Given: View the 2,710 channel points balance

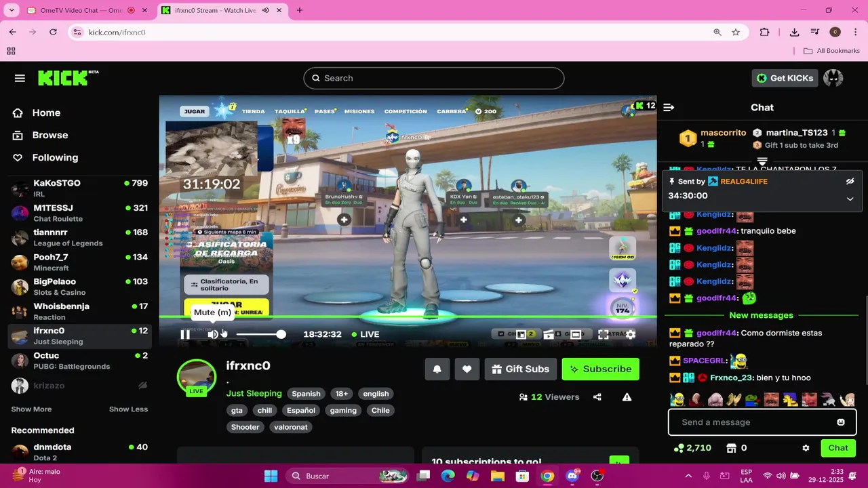Looking at the screenshot, I should [x=693, y=448].
